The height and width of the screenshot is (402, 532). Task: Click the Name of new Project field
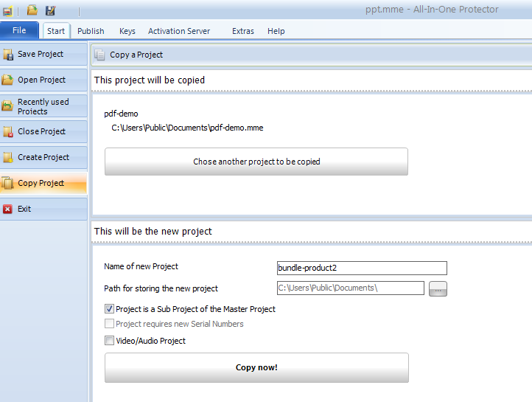coord(361,268)
